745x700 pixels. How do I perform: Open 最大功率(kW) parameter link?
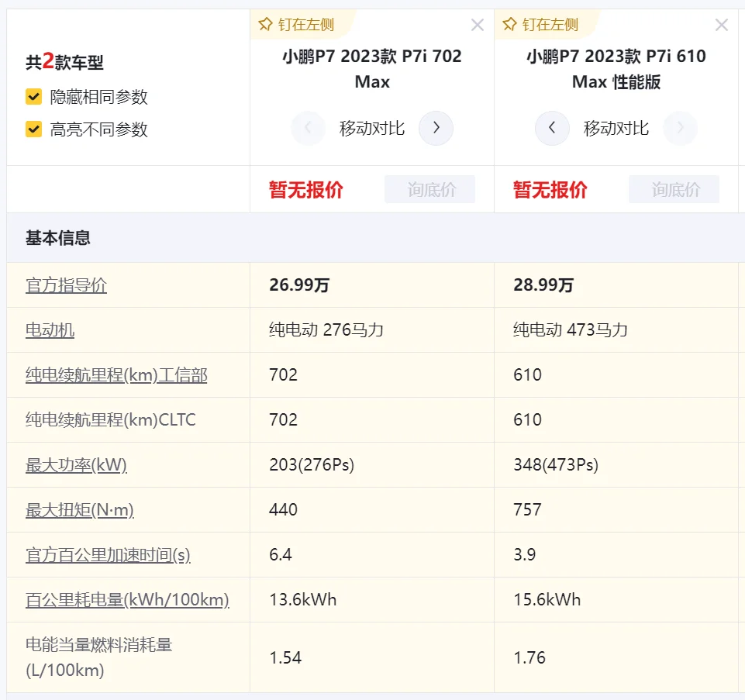point(76,465)
